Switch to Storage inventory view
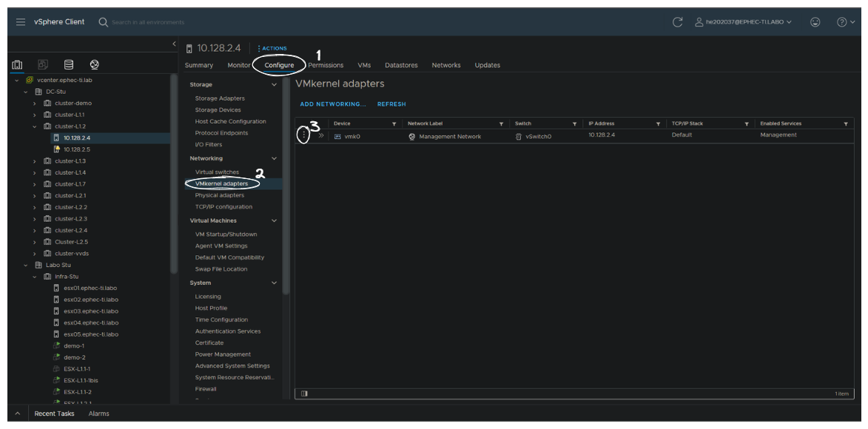Viewport: 868px width, 429px height. (69, 65)
